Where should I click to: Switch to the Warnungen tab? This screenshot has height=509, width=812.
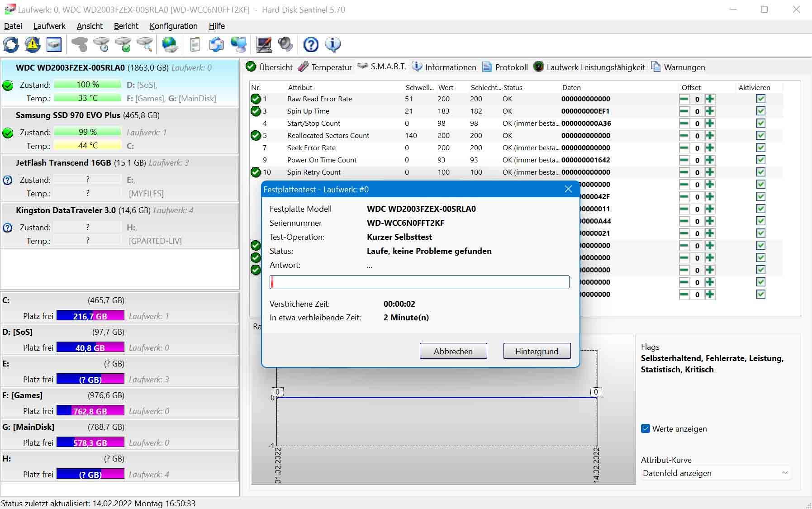coord(678,67)
